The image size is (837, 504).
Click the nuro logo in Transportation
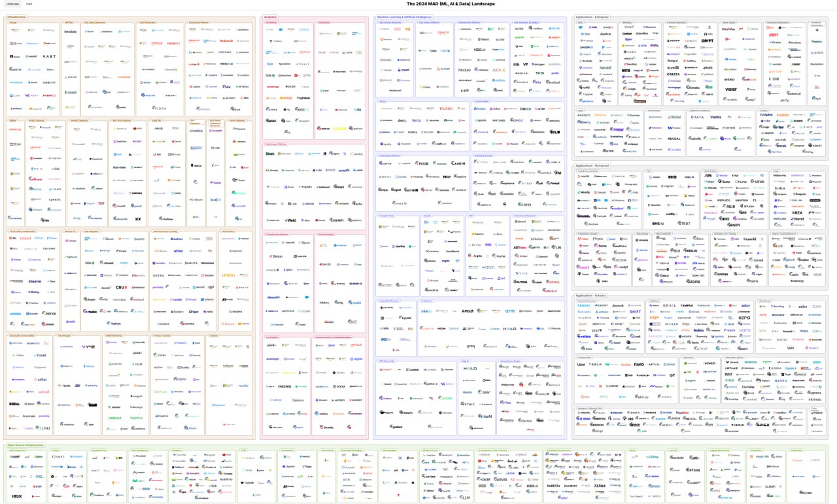(x=639, y=364)
